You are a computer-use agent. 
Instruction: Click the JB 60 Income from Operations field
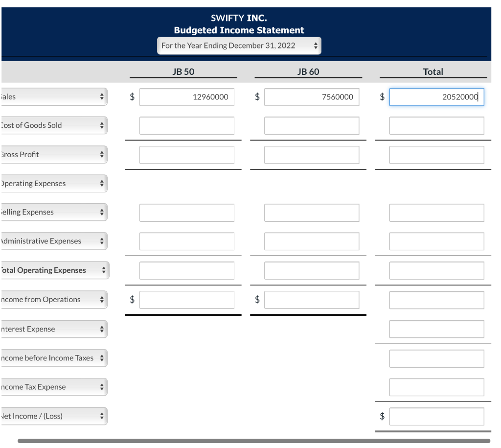(x=312, y=300)
